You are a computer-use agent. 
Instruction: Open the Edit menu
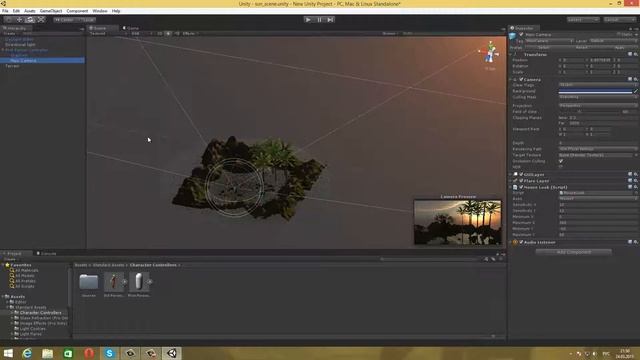pos(16,11)
